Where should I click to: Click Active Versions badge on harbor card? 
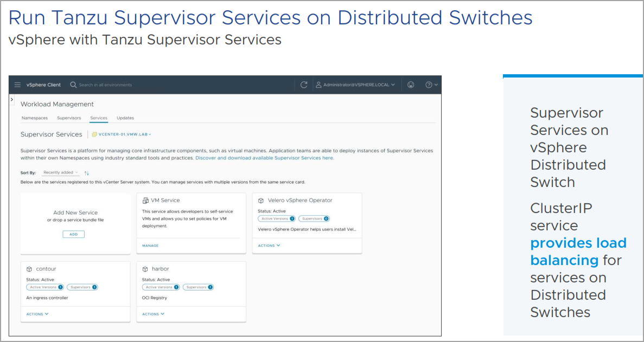(161, 287)
